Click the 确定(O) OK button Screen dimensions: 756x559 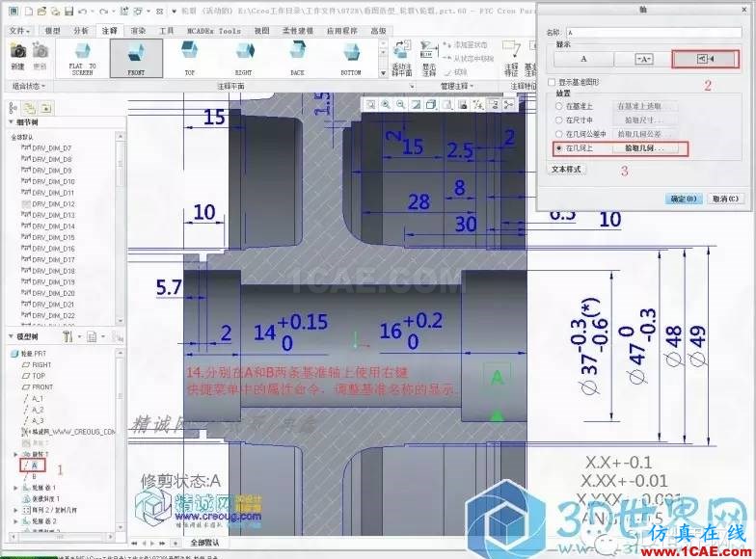[684, 199]
